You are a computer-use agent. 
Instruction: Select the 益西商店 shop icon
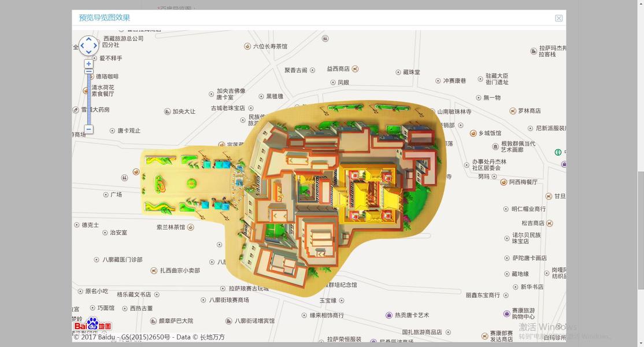356,69
